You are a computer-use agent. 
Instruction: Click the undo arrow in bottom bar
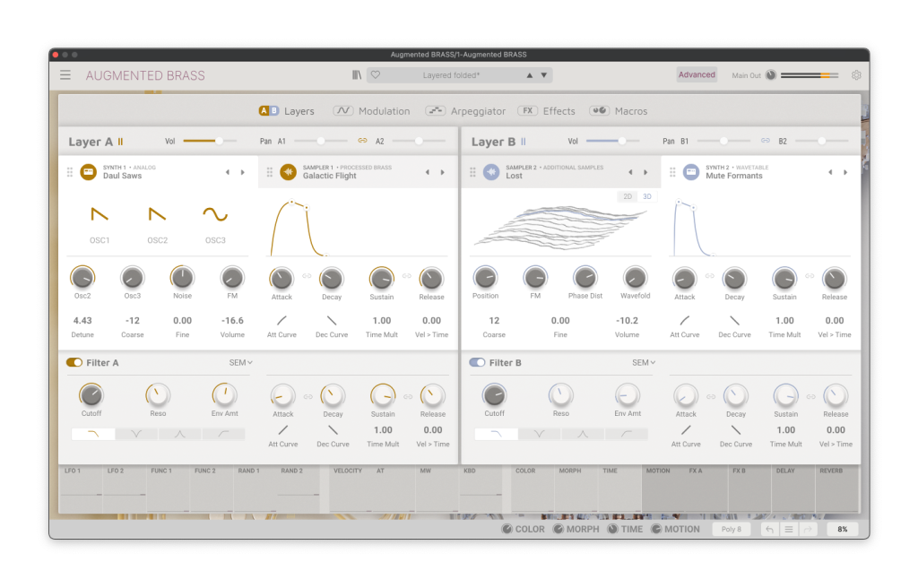pos(769,530)
